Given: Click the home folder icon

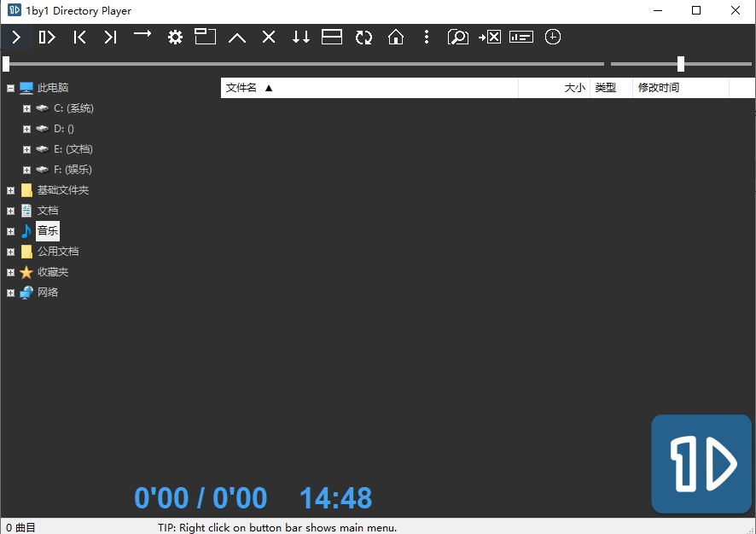Looking at the screenshot, I should point(396,38).
